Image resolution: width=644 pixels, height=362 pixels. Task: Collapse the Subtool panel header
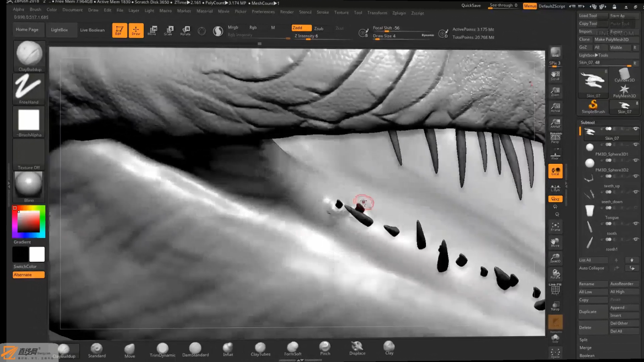(x=588, y=122)
